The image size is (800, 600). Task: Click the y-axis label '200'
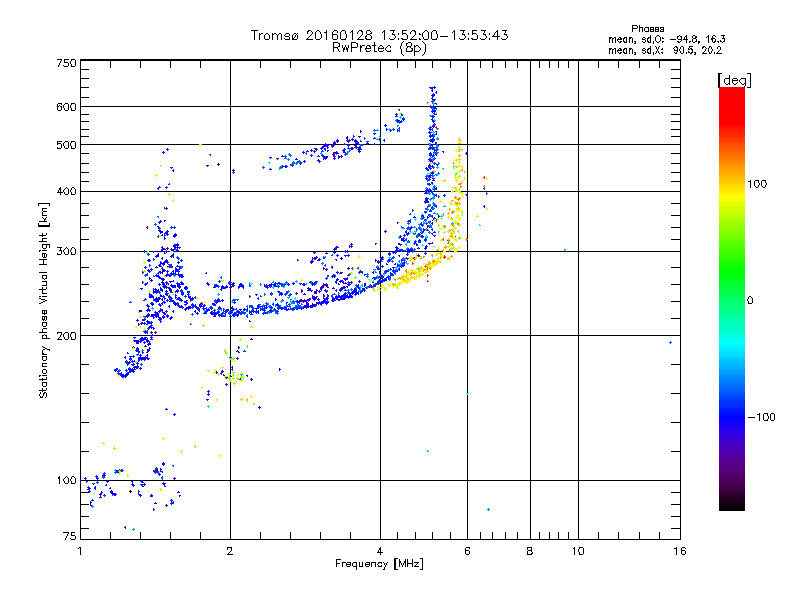click(66, 336)
